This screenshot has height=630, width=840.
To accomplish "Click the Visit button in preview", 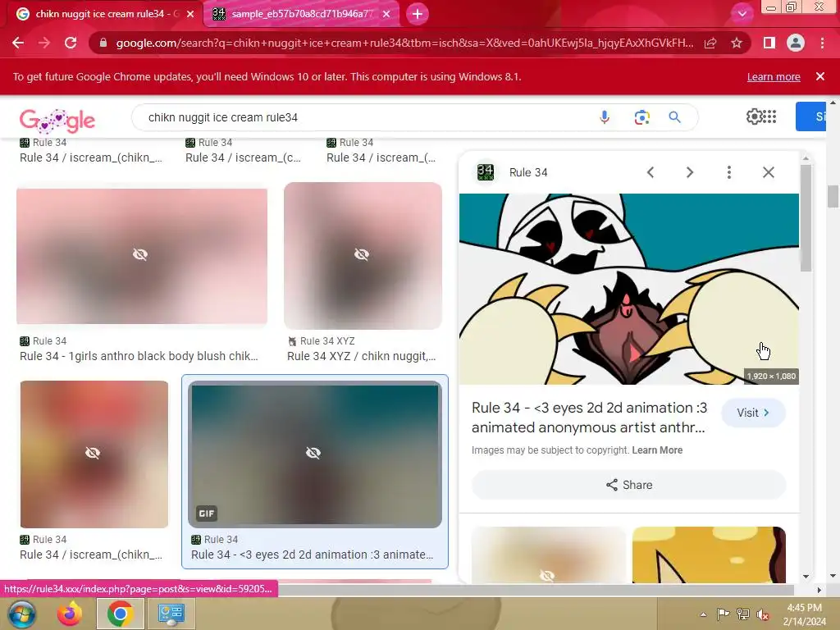I will pos(753,413).
